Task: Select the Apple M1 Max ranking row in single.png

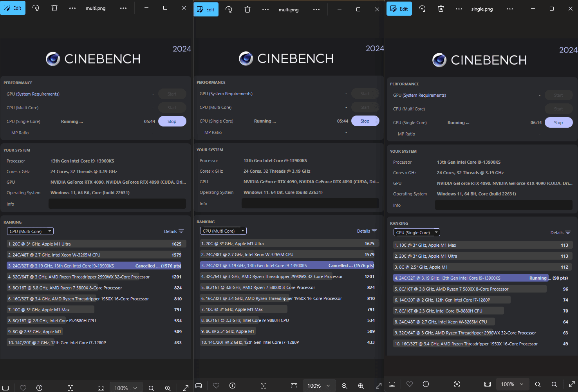Action: [x=483, y=245]
